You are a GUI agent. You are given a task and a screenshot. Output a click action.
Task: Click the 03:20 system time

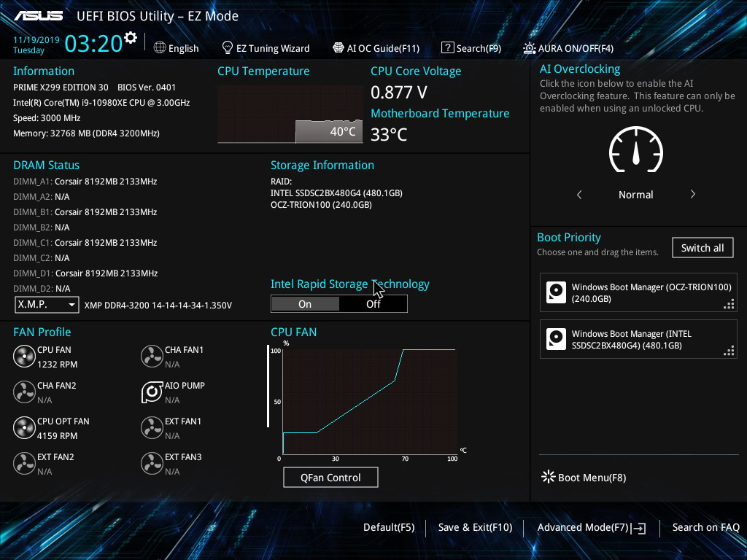click(93, 43)
